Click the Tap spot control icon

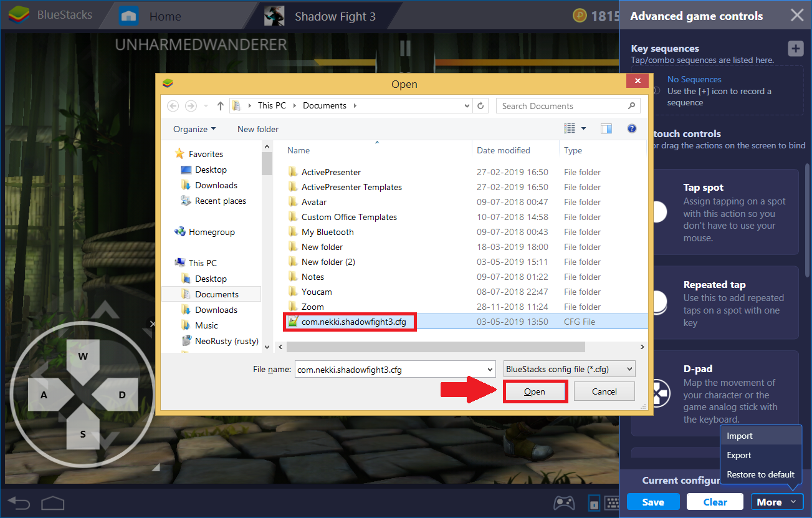[x=659, y=212]
